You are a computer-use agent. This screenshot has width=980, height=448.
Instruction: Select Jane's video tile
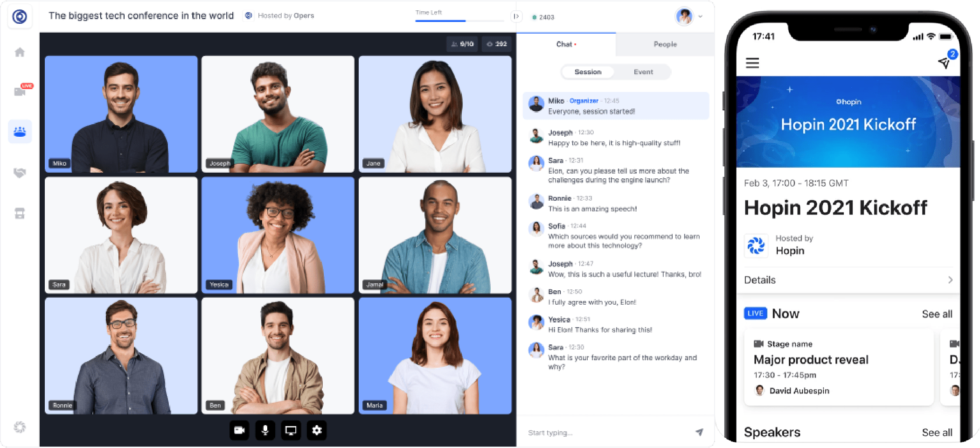tap(435, 114)
